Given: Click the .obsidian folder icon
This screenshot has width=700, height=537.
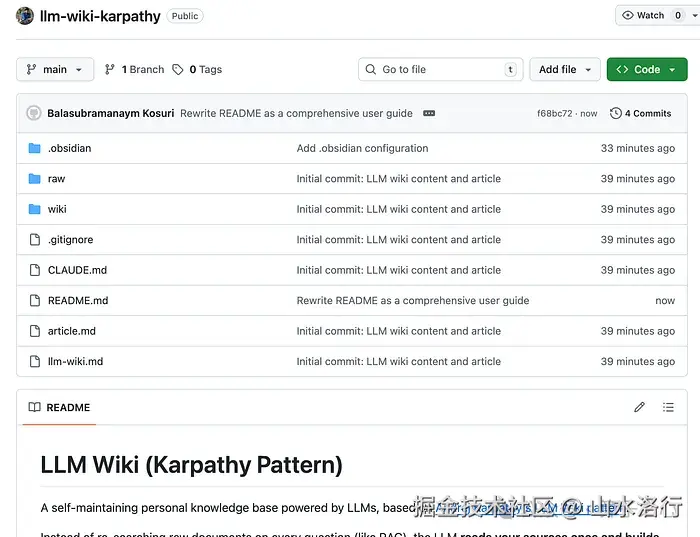Looking at the screenshot, I should [34, 148].
